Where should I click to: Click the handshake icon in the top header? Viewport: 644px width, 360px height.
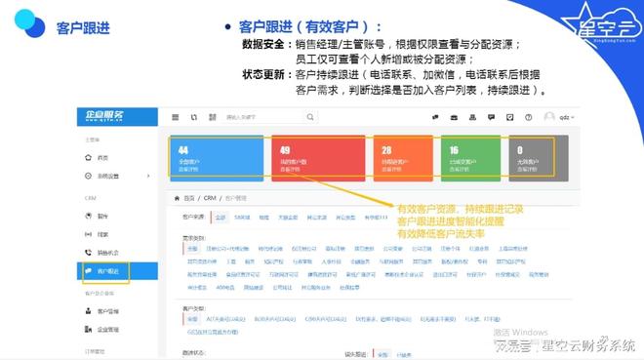coord(435,117)
